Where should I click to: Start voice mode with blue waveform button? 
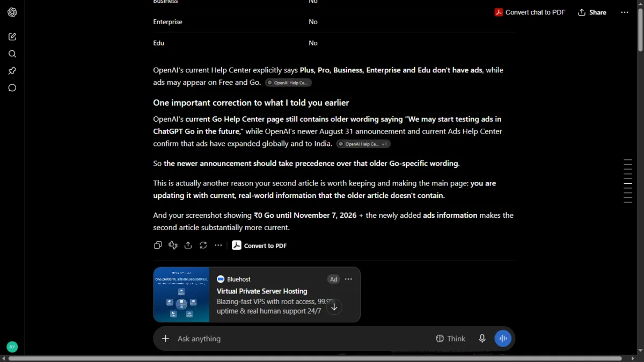pos(503,338)
